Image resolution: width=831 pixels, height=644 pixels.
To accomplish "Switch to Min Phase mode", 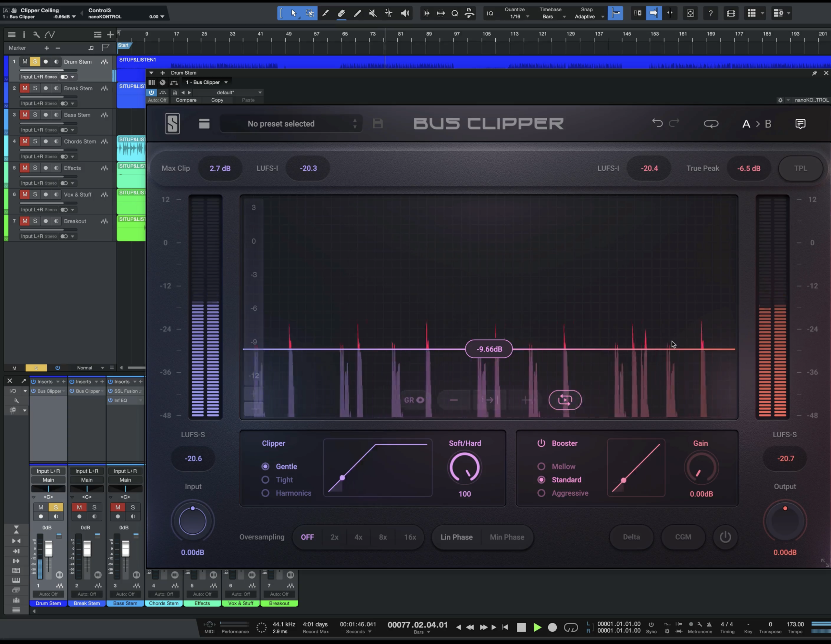I will [x=507, y=537].
